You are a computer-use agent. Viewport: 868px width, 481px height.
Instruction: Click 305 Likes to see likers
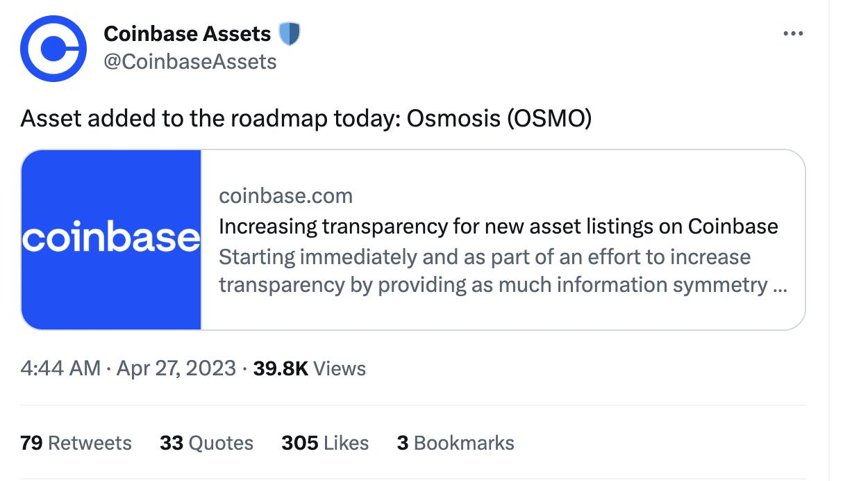(324, 443)
